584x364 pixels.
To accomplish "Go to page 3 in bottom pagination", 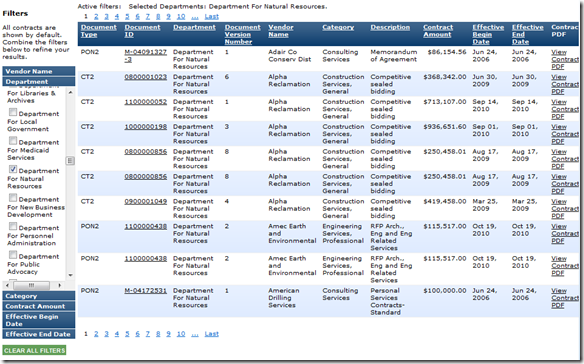I will point(107,334).
